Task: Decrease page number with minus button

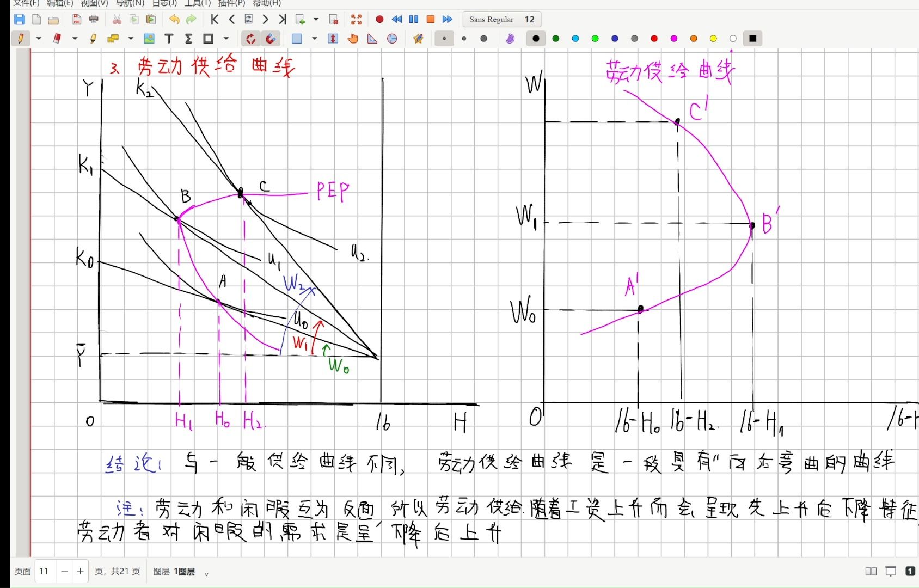Action: 64,571
